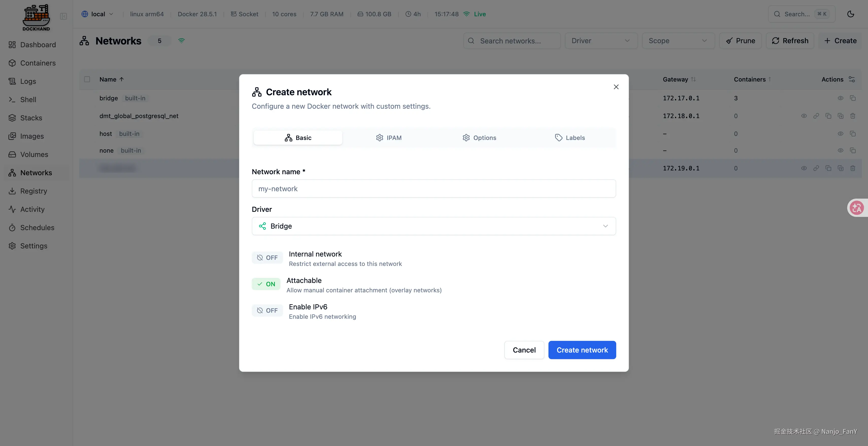
Task: Switch to the IPAM tab
Action: [389, 138]
